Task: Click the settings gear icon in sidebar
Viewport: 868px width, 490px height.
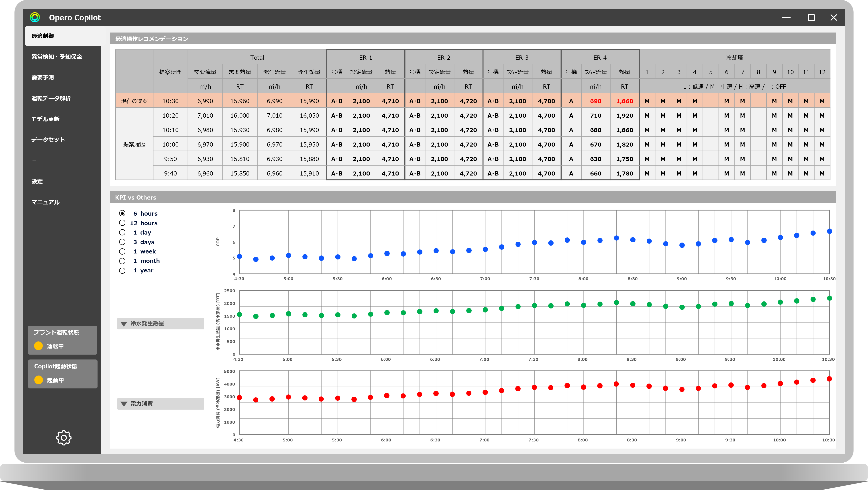Action: (63, 437)
